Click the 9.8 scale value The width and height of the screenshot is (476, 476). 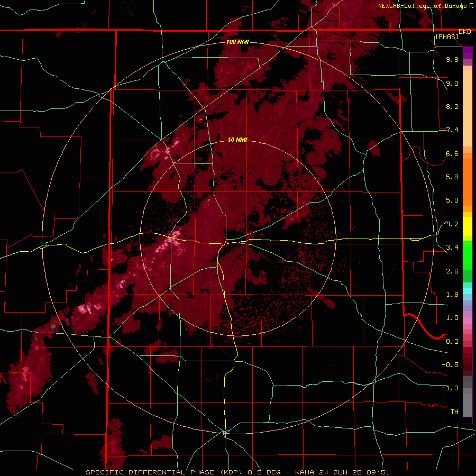point(452,59)
